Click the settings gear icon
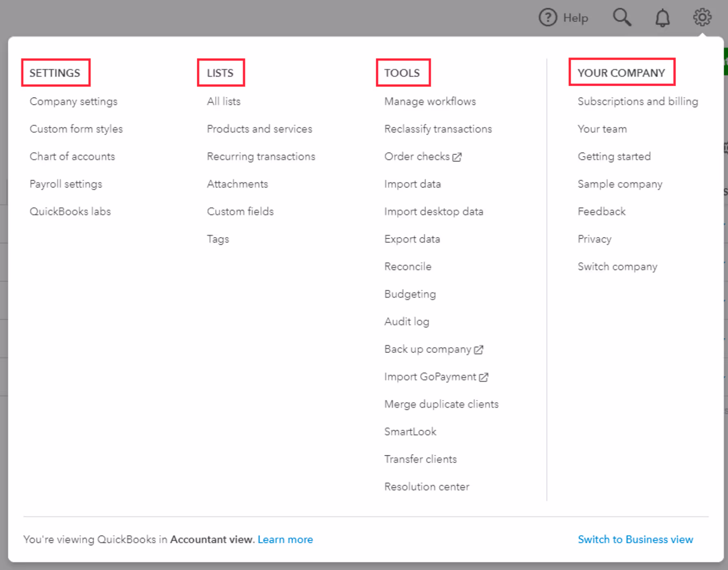Viewport: 728px width, 570px height. click(702, 17)
